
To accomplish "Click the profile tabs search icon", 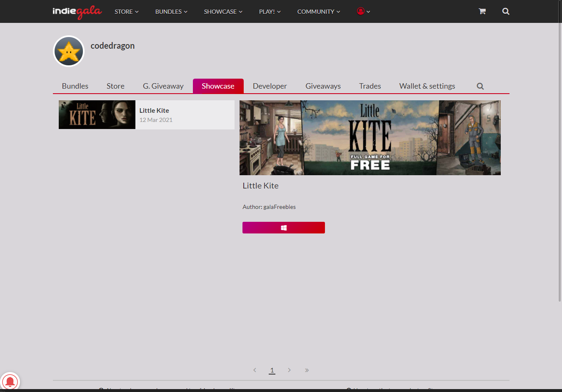I will 480,86.
